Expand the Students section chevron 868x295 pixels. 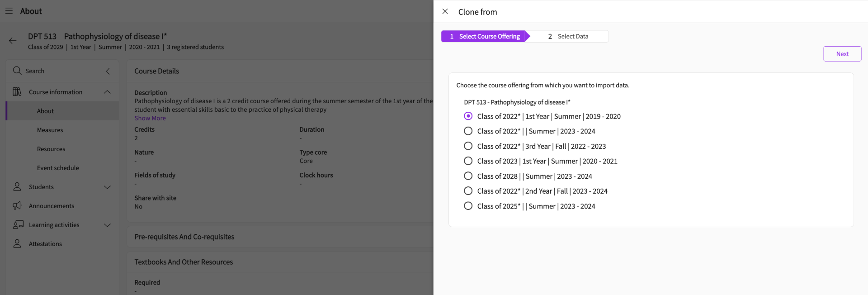coord(107,187)
